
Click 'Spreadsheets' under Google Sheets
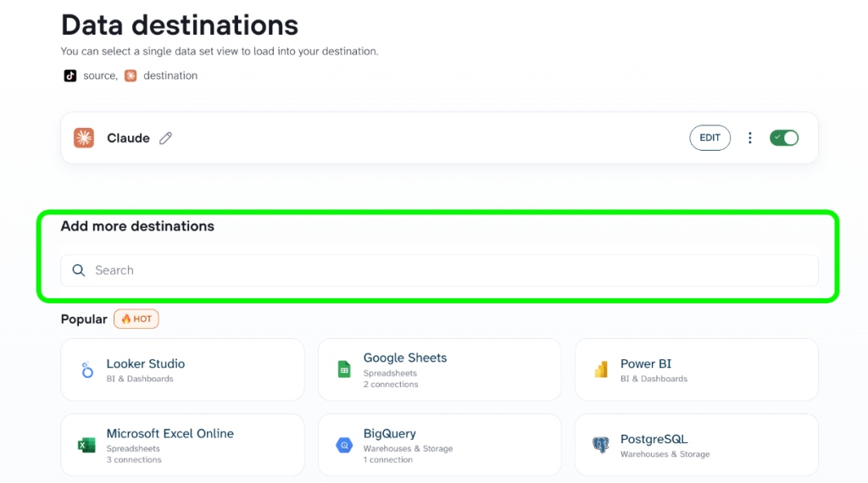point(390,374)
